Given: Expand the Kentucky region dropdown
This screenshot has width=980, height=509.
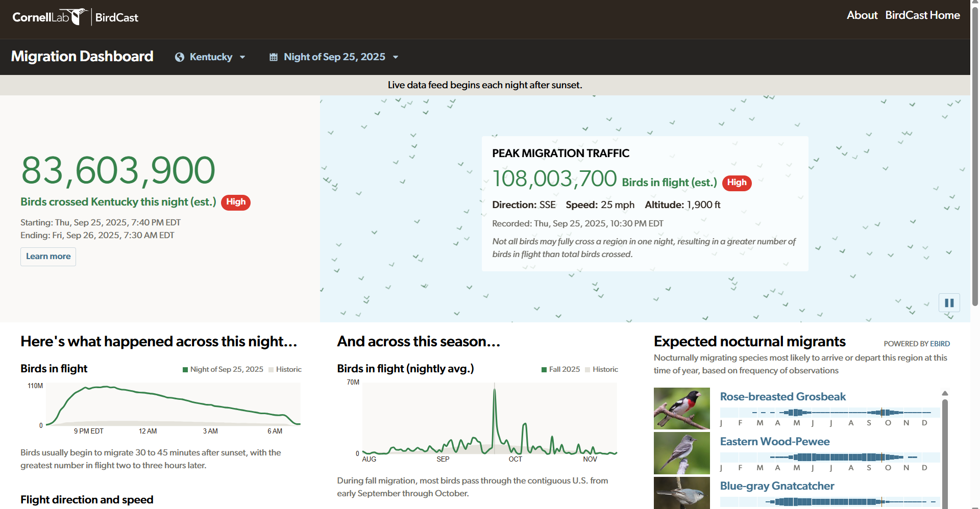Looking at the screenshot, I should coord(210,57).
